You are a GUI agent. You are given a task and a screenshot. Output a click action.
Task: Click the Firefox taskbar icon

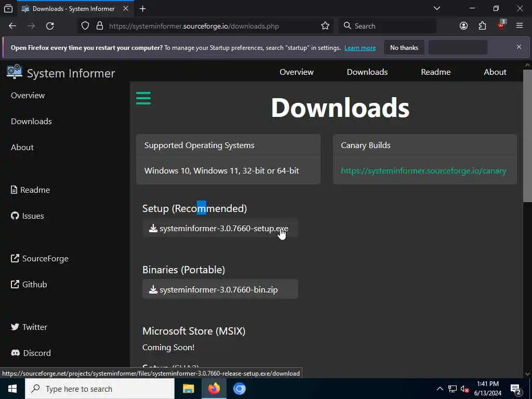click(214, 389)
